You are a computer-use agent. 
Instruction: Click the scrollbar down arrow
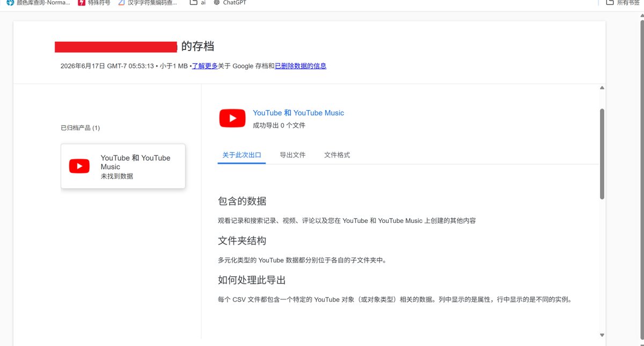click(x=602, y=335)
